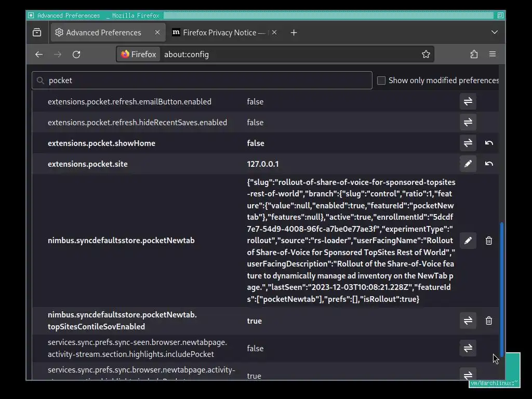The image size is (532, 399).
Task: Bookmark this page with star icon
Action: (426, 54)
